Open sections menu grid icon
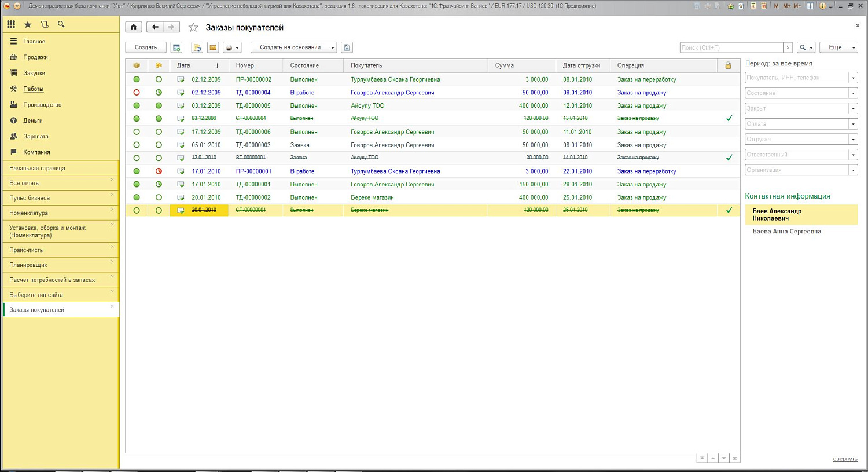Viewport: 868px width, 472px height. coord(11,24)
